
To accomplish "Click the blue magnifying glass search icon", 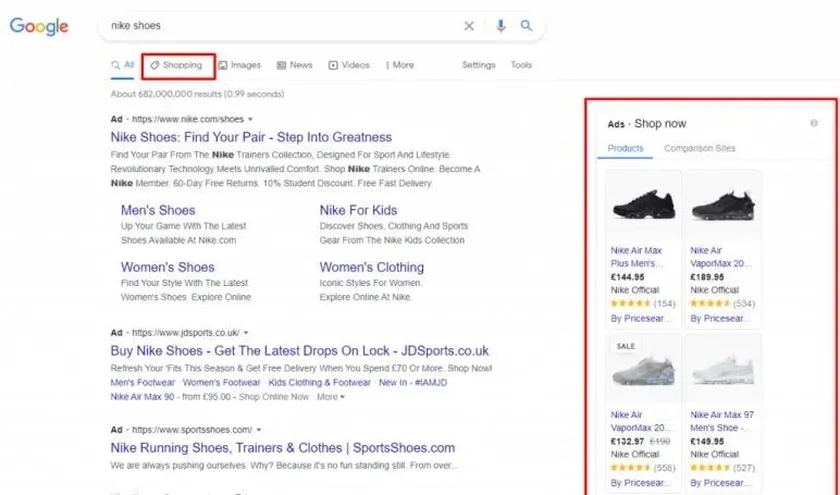I will 527,26.
